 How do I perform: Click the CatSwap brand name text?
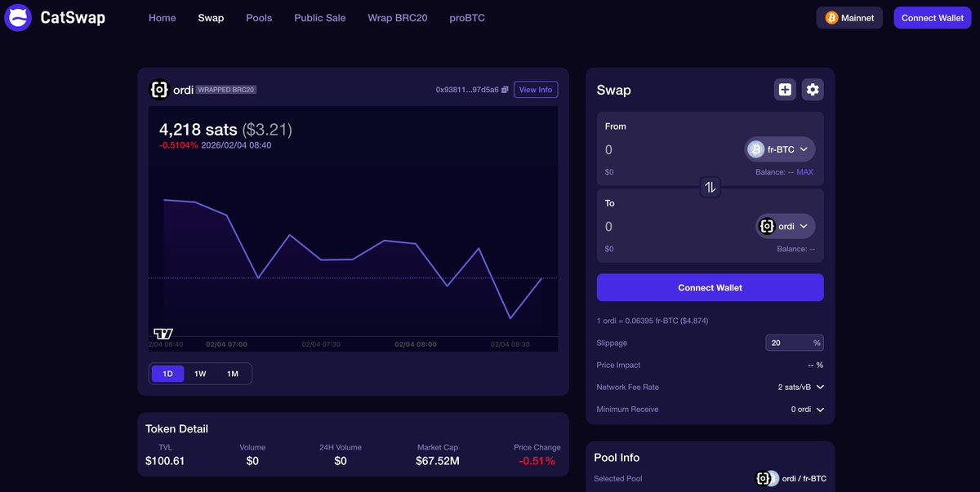click(x=73, y=17)
